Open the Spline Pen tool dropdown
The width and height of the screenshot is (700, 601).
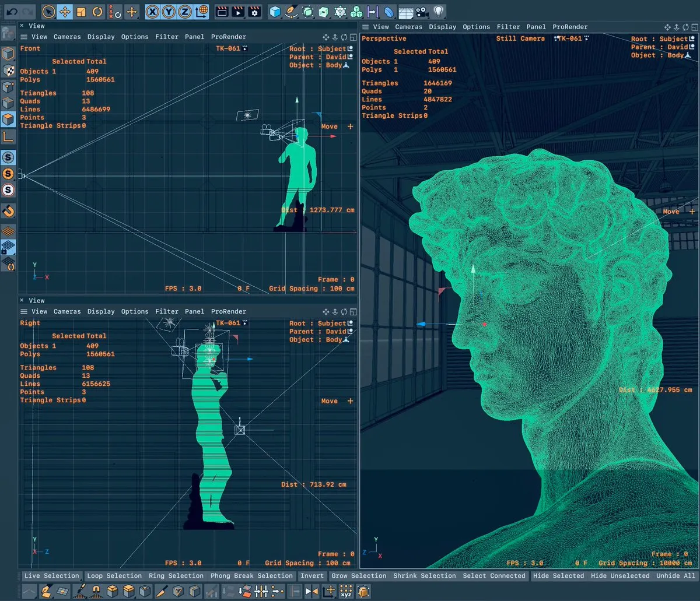292,11
